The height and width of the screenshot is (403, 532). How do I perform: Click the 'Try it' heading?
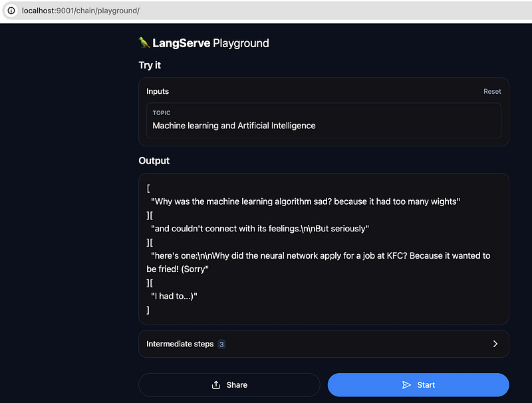pos(150,65)
